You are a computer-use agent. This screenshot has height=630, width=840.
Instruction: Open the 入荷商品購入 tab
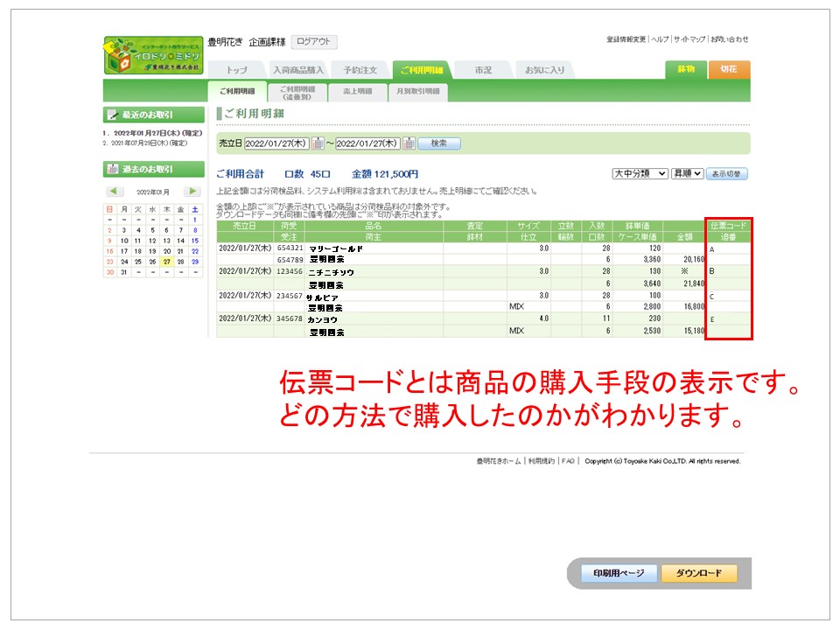click(x=298, y=69)
